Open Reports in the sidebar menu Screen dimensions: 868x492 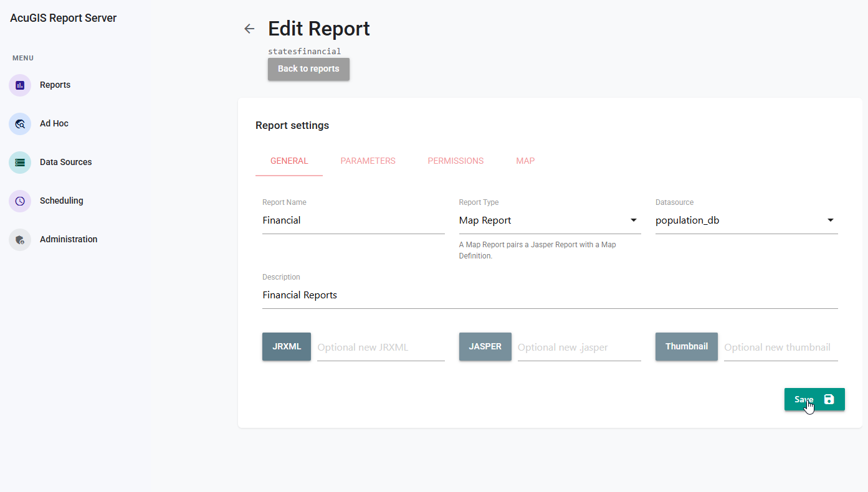(55, 85)
